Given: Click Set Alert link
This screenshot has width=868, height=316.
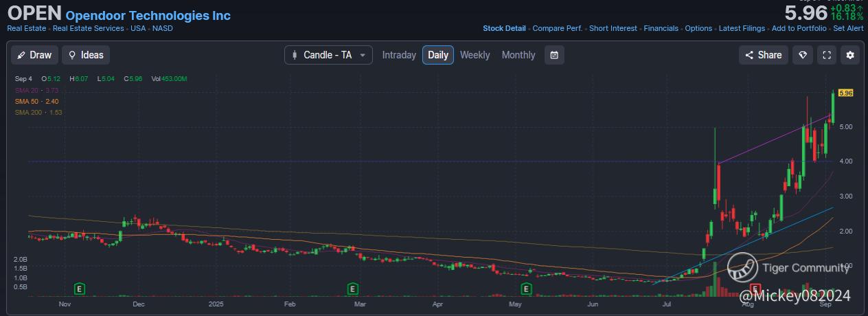Looking at the screenshot, I should click(x=848, y=28).
